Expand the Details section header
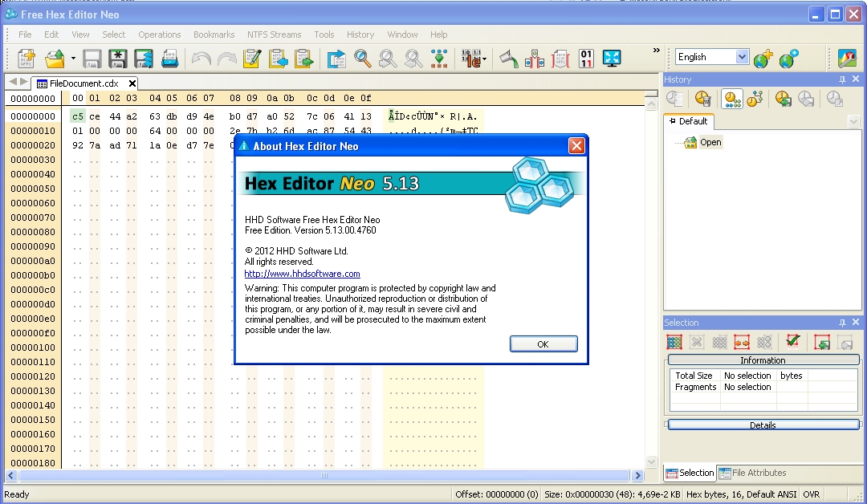 [x=763, y=425]
